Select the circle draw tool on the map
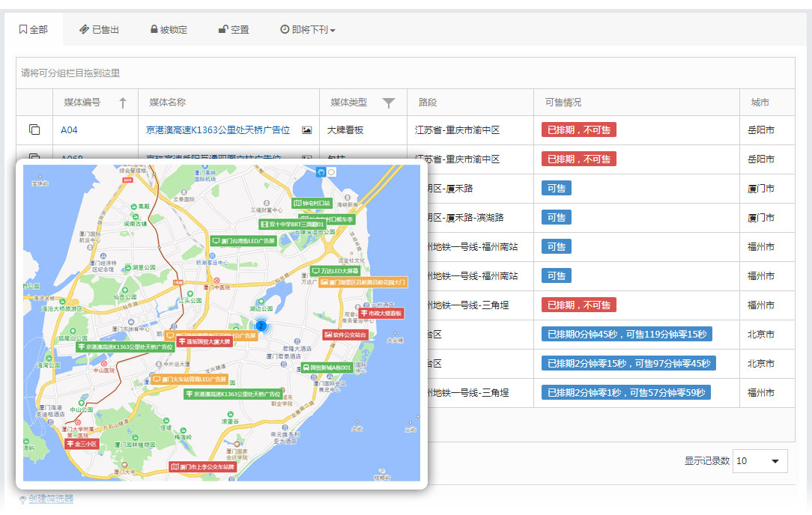The width and height of the screenshot is (812, 515). tap(331, 172)
